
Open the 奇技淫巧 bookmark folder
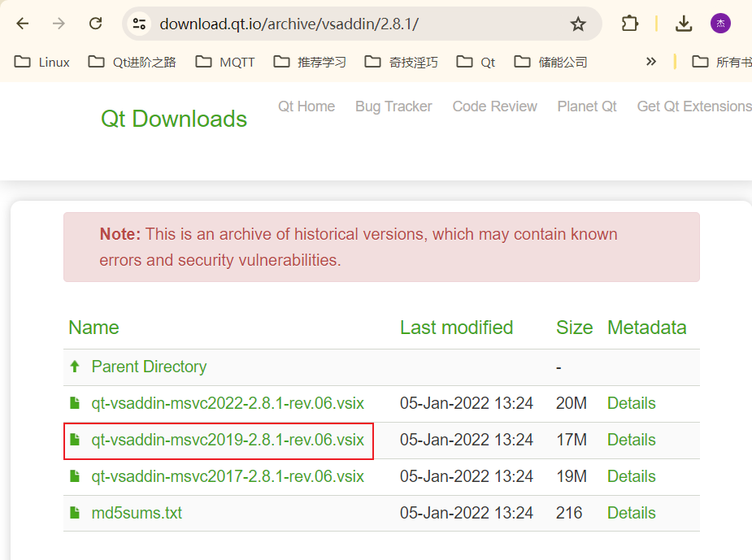tap(401, 62)
